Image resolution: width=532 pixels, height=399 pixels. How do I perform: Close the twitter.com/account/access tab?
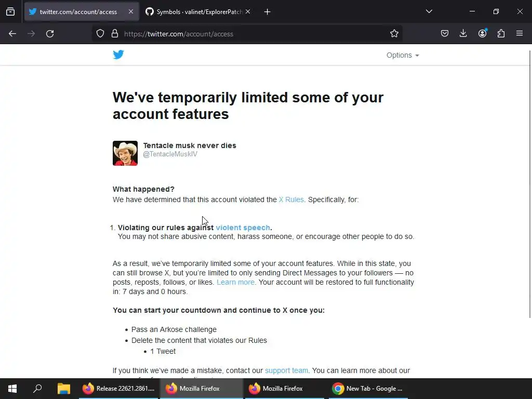131,11
